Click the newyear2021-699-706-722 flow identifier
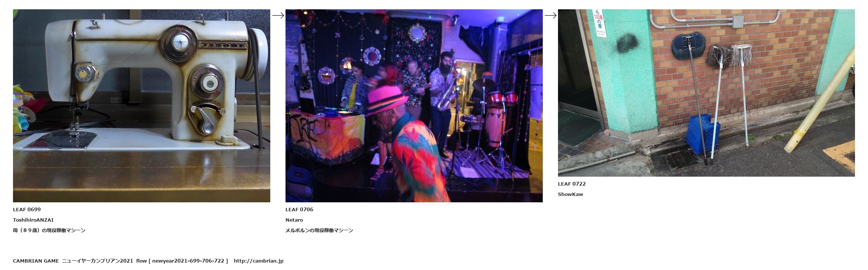Screen dimensions: 868x270 pyautogui.click(x=188, y=261)
